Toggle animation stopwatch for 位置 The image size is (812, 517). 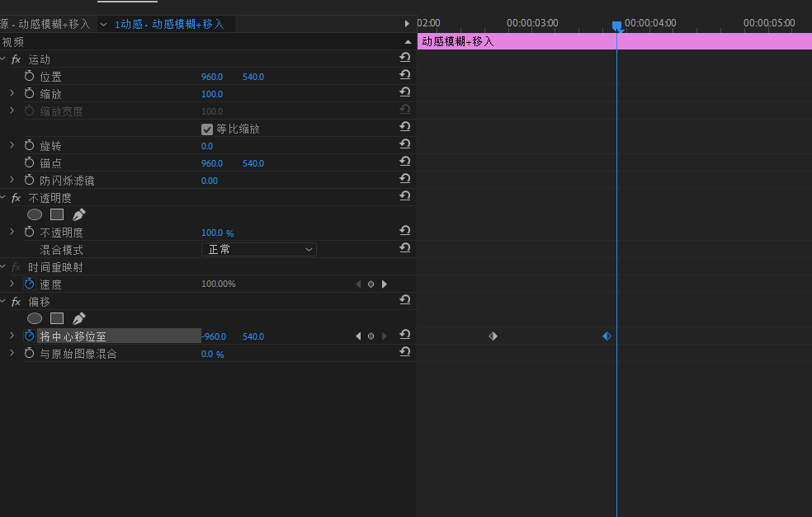(x=30, y=77)
